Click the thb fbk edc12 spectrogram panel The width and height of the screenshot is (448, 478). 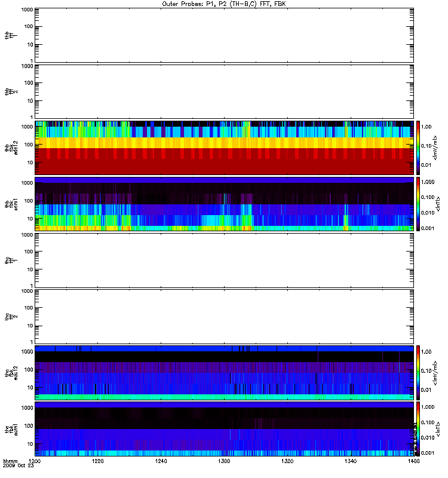(x=225, y=148)
